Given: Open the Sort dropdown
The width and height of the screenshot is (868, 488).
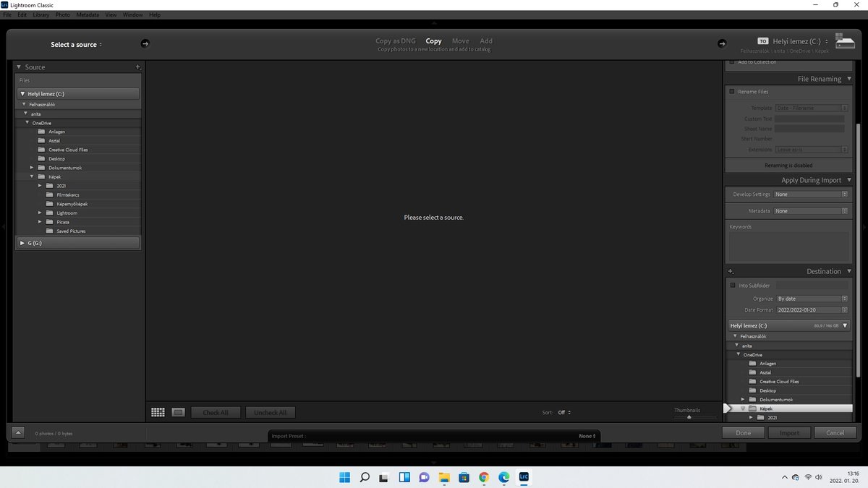Looking at the screenshot, I should (x=564, y=412).
